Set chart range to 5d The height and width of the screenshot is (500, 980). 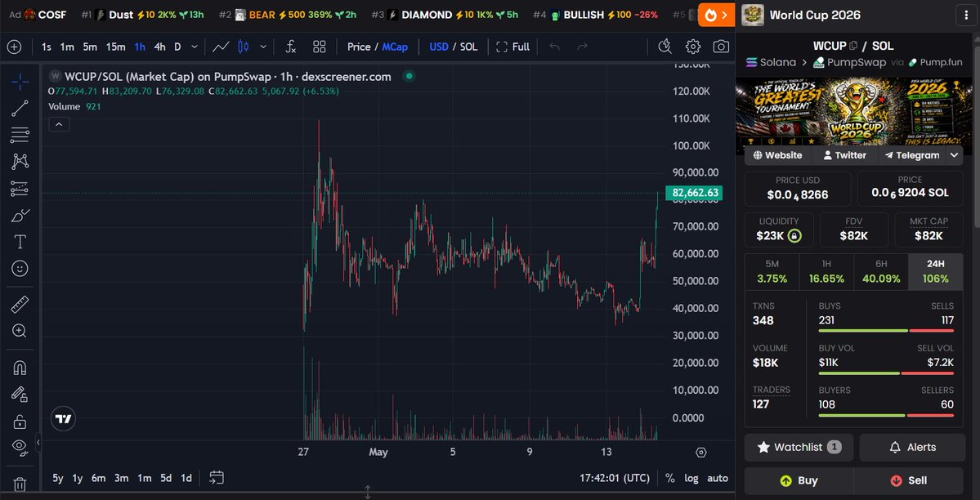coord(166,478)
